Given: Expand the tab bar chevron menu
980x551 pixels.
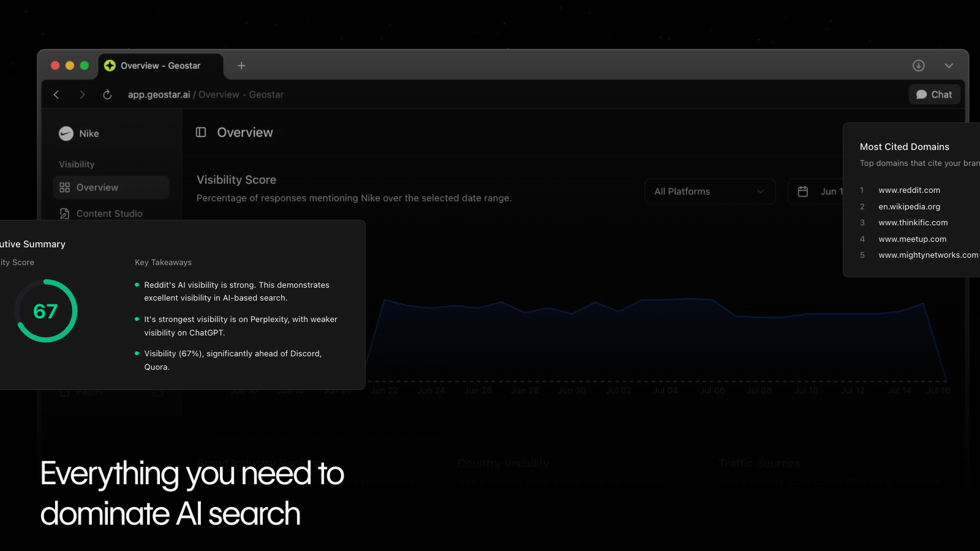Looking at the screenshot, I should (x=949, y=66).
